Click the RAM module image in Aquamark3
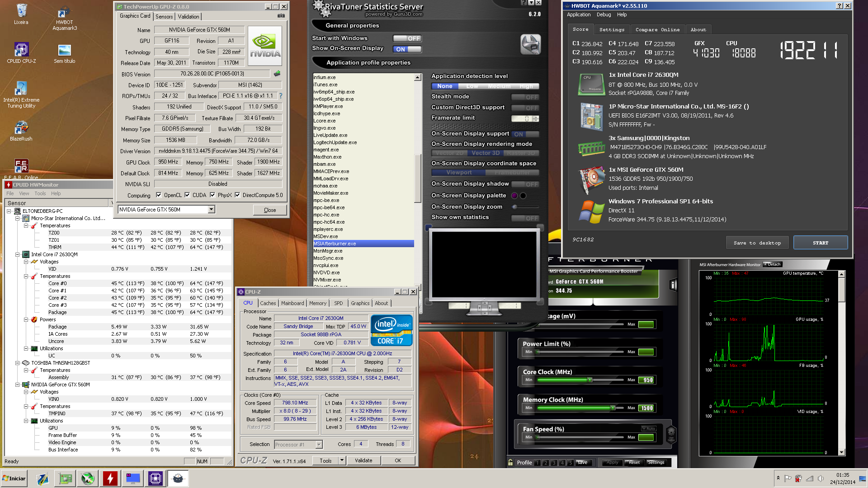868x488 pixels. (x=591, y=148)
